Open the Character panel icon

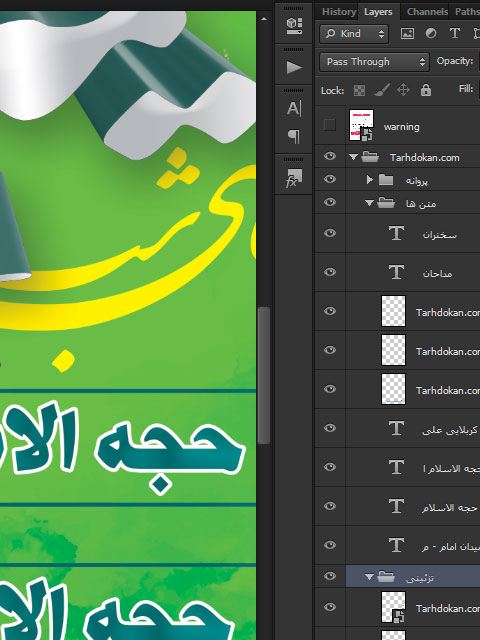coord(294,108)
